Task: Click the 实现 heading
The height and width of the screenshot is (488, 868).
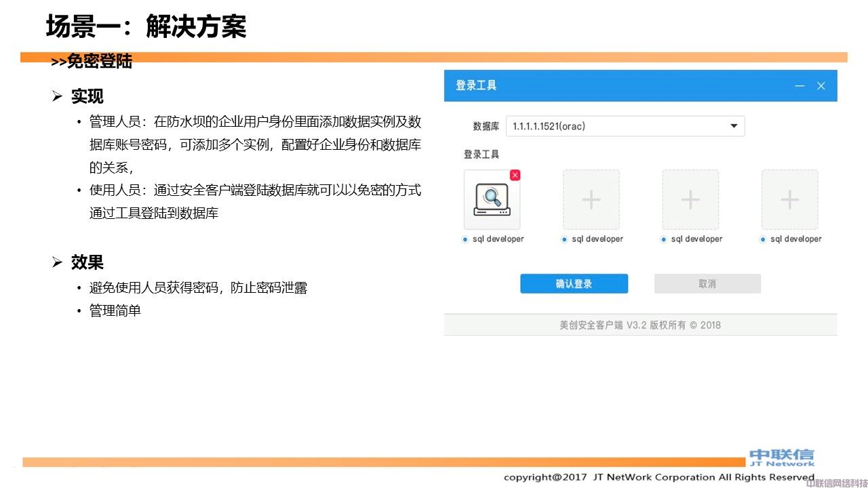Action: [87, 97]
